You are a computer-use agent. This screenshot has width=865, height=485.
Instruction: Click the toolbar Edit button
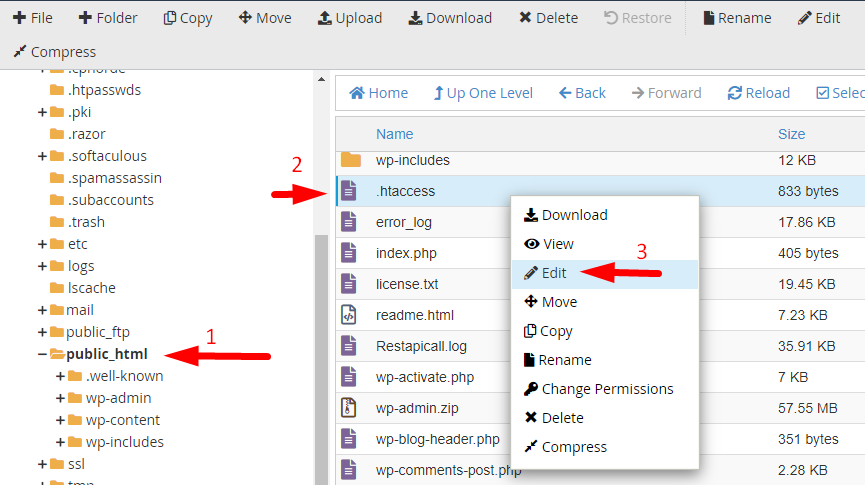point(819,18)
